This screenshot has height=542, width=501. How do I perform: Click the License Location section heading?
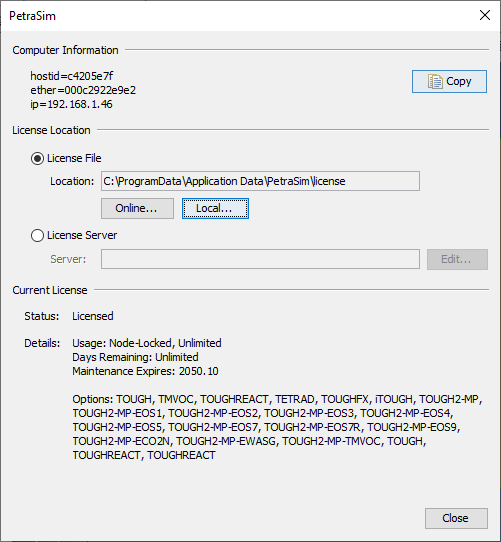51,130
